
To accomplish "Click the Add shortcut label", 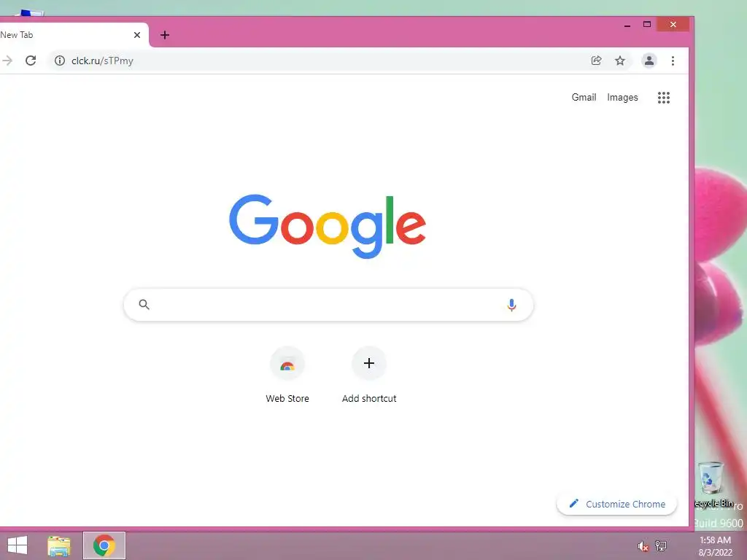I will [369, 399].
